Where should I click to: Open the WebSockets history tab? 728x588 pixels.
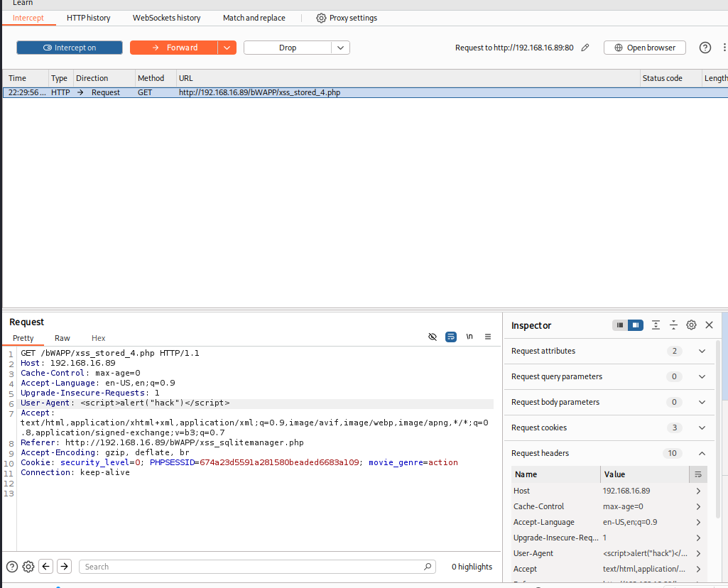click(x=167, y=18)
